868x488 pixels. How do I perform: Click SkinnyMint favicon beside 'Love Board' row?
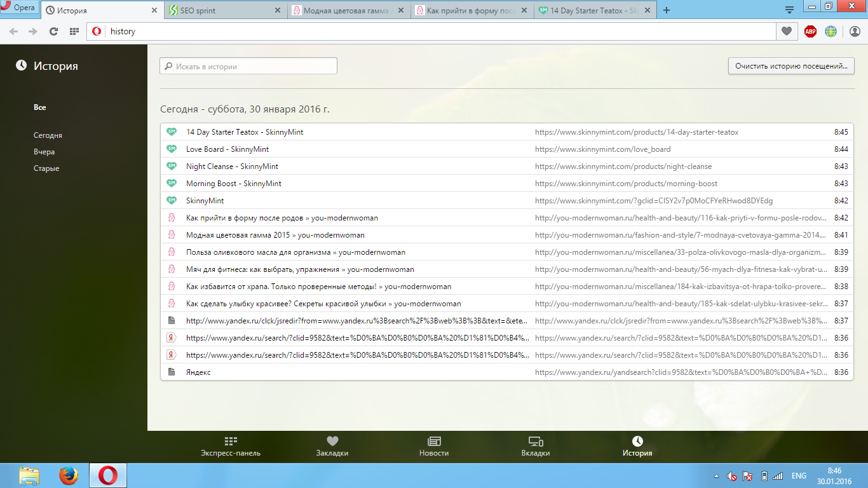point(171,149)
